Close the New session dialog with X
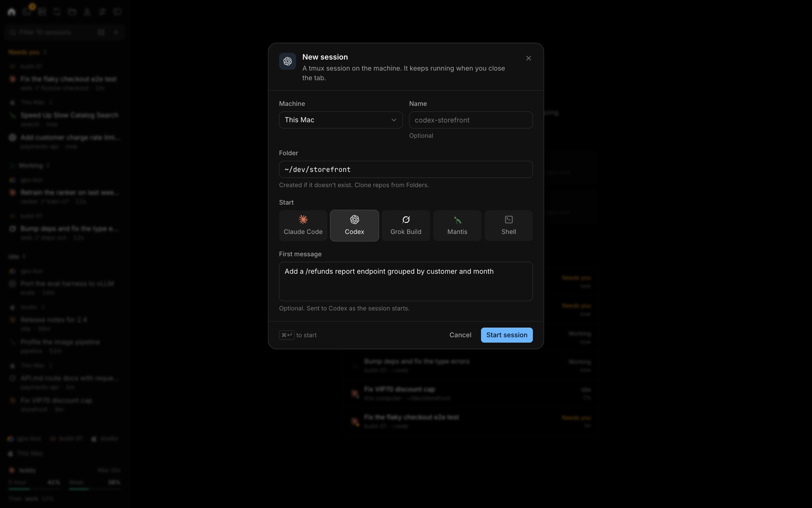 (x=528, y=58)
